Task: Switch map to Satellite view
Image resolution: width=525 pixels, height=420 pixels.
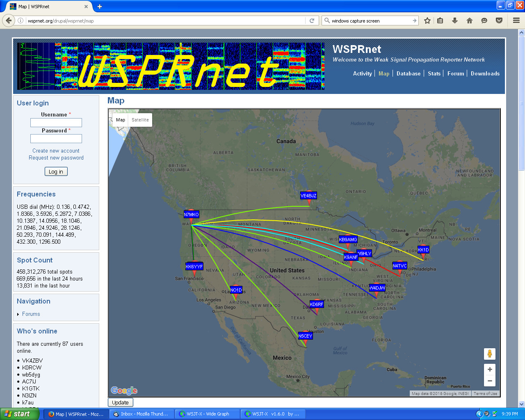Action: (x=140, y=120)
